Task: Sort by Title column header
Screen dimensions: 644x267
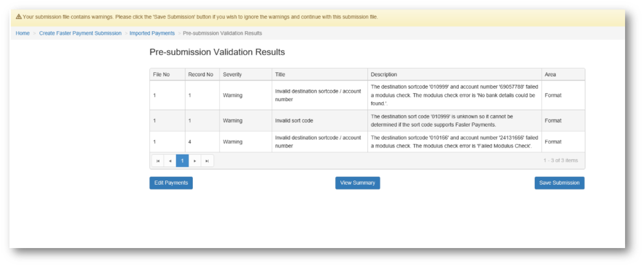Action: coord(280,74)
